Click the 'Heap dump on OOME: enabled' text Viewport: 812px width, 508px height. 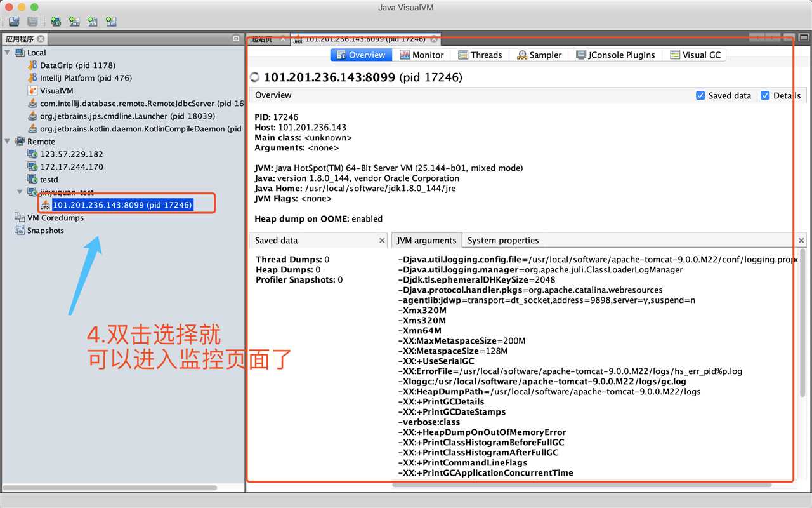point(318,219)
